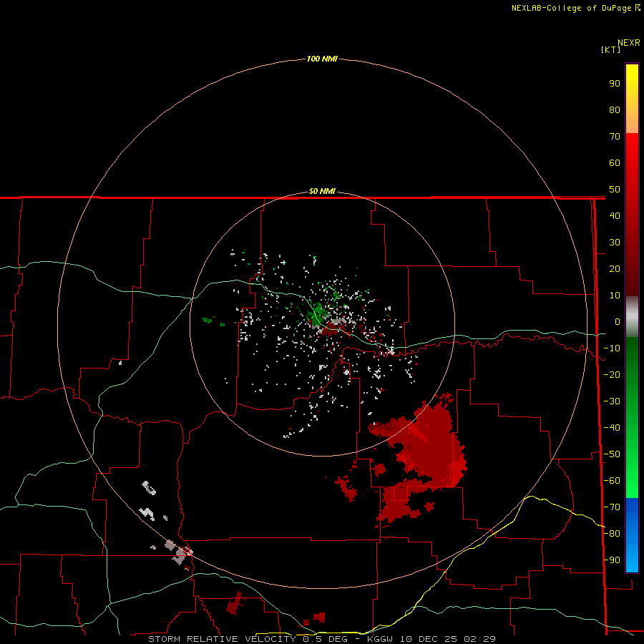Viewport: 644px width, 644px height.
Task: Click the 70 value on the velocity scale
Action: [615, 137]
